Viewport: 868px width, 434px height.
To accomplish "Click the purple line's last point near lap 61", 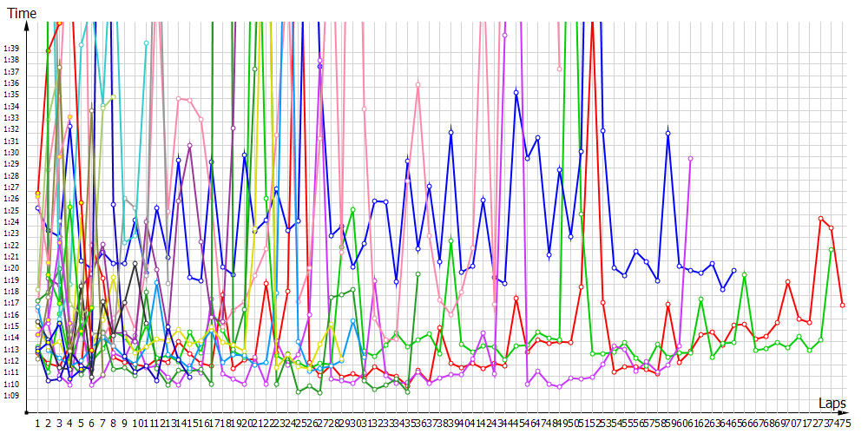I will (x=690, y=159).
